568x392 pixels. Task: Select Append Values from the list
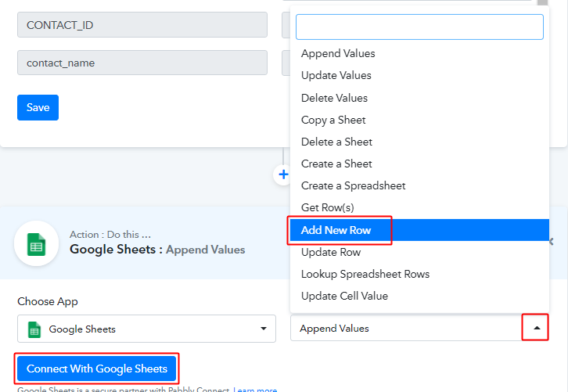click(x=419, y=53)
